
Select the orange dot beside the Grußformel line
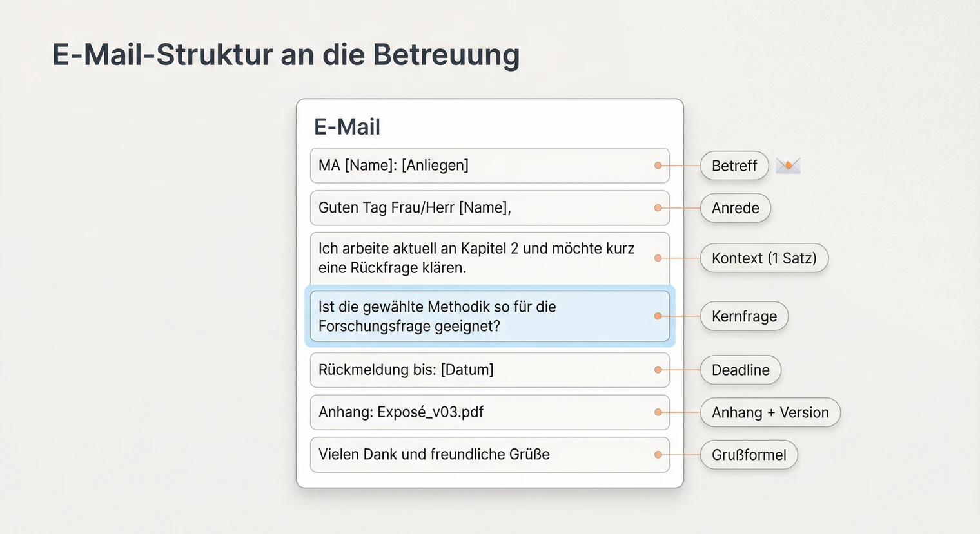pyautogui.click(x=658, y=454)
